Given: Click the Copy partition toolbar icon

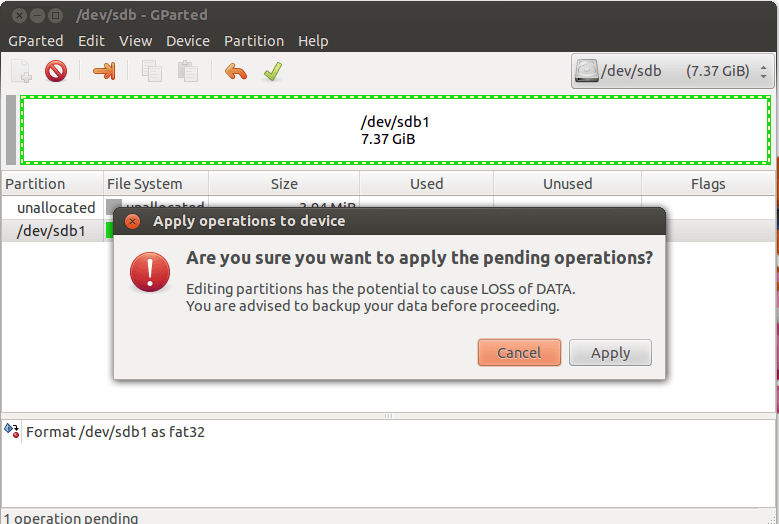Looking at the screenshot, I should (x=152, y=71).
